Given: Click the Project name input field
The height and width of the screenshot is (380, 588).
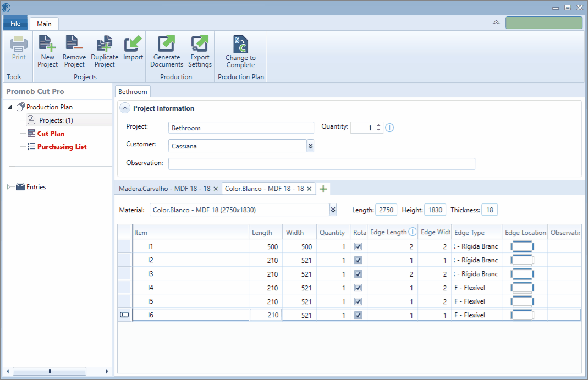Looking at the screenshot, I should (x=241, y=128).
